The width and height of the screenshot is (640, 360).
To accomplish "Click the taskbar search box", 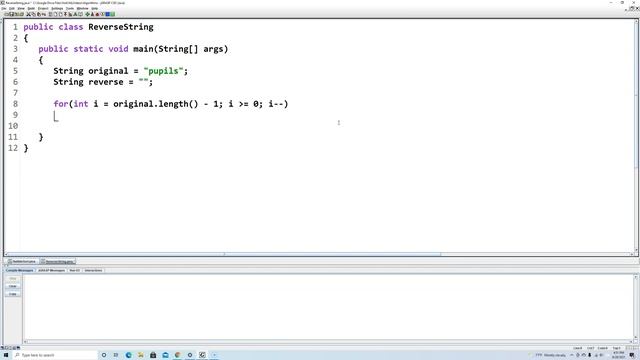I will coord(55,355).
